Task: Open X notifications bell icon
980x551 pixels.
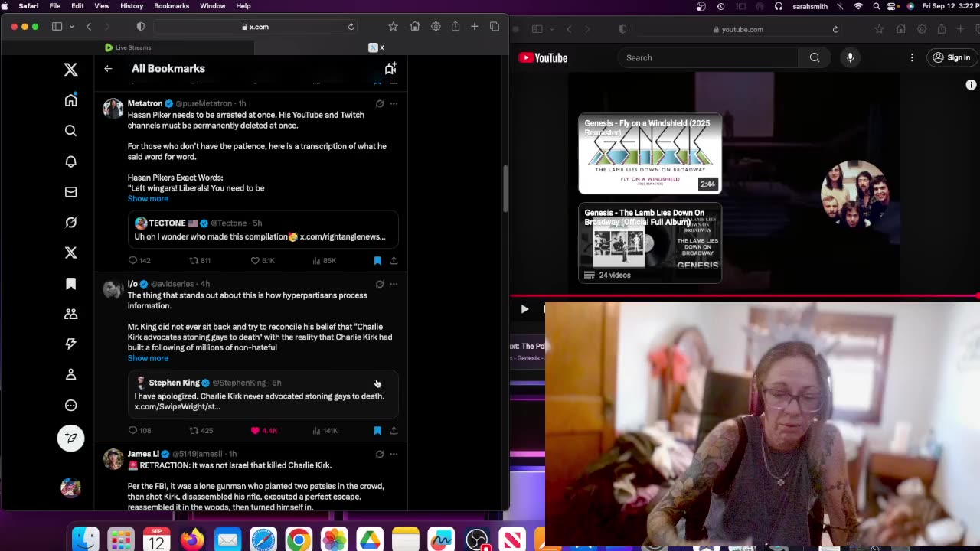Action: coord(70,161)
